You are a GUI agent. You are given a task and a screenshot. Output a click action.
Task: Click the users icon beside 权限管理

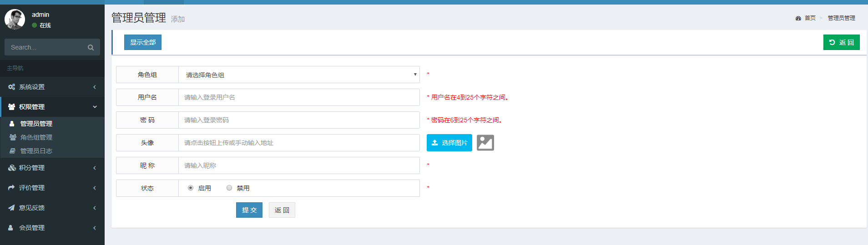pos(11,107)
